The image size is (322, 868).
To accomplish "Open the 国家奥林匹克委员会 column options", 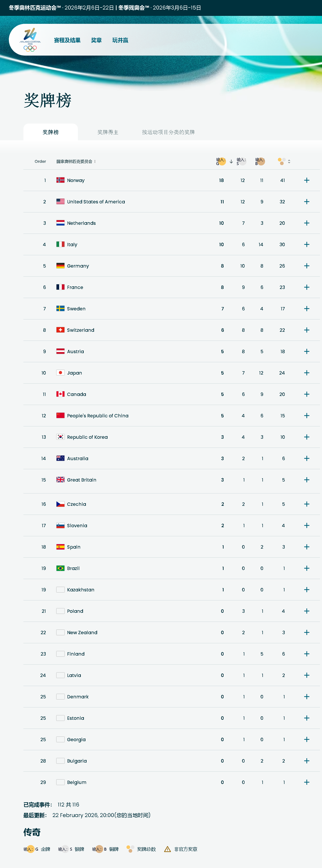I will tap(95, 161).
